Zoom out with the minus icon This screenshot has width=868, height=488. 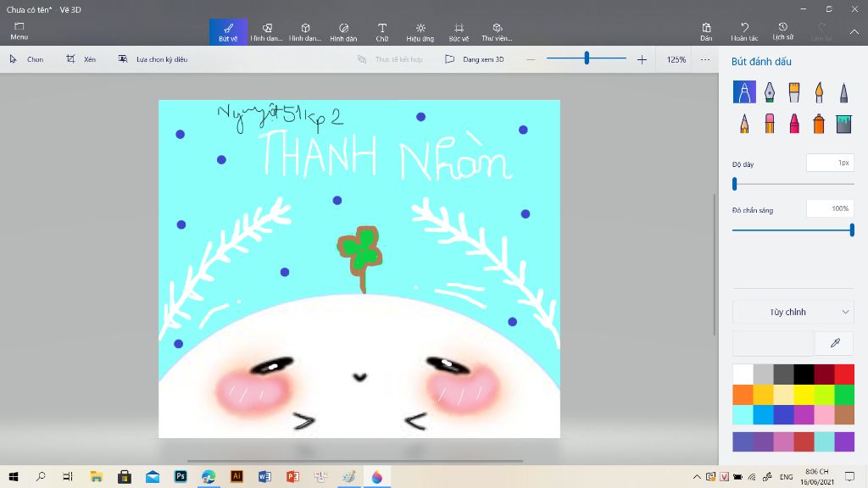(531, 59)
